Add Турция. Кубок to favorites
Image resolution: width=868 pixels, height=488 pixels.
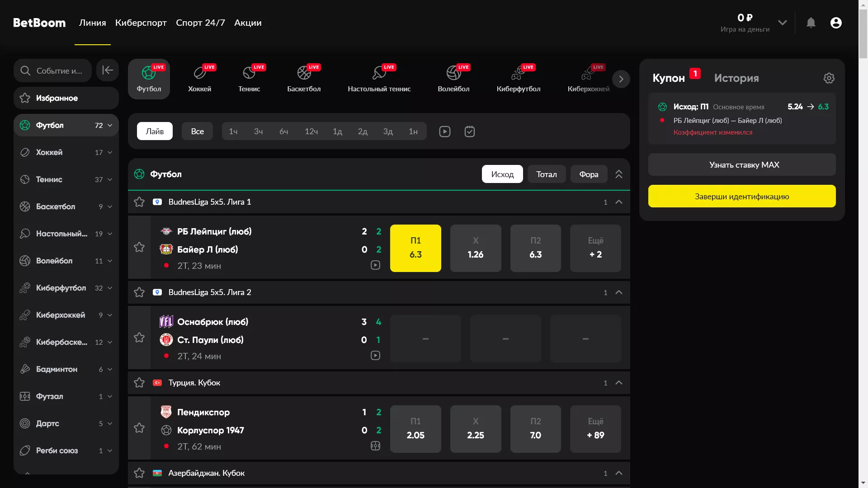pos(139,383)
